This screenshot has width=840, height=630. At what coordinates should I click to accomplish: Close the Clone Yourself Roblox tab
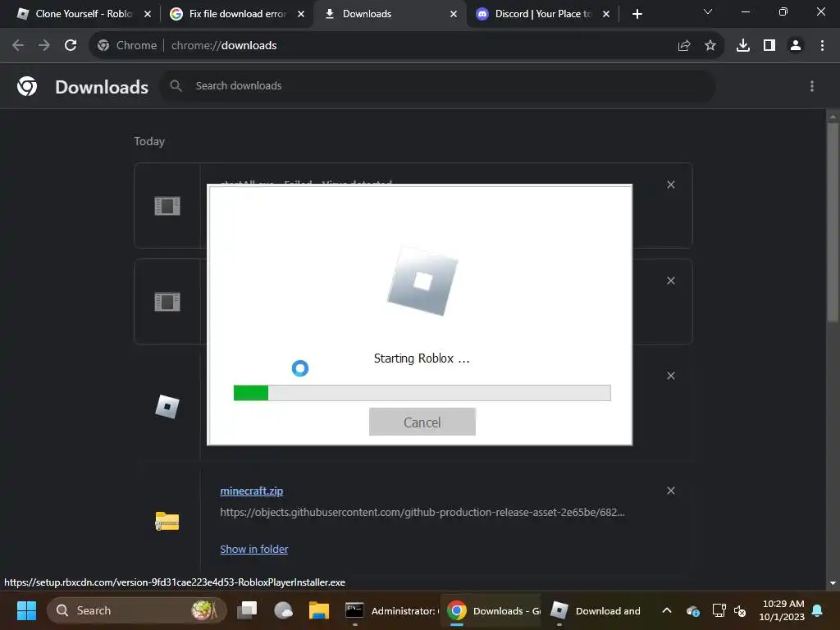pyautogui.click(x=148, y=14)
